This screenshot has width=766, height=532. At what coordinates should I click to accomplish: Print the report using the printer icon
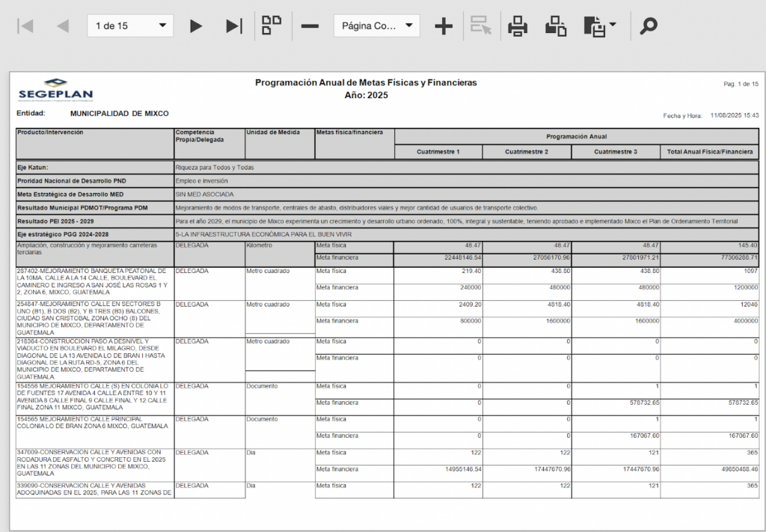point(518,26)
